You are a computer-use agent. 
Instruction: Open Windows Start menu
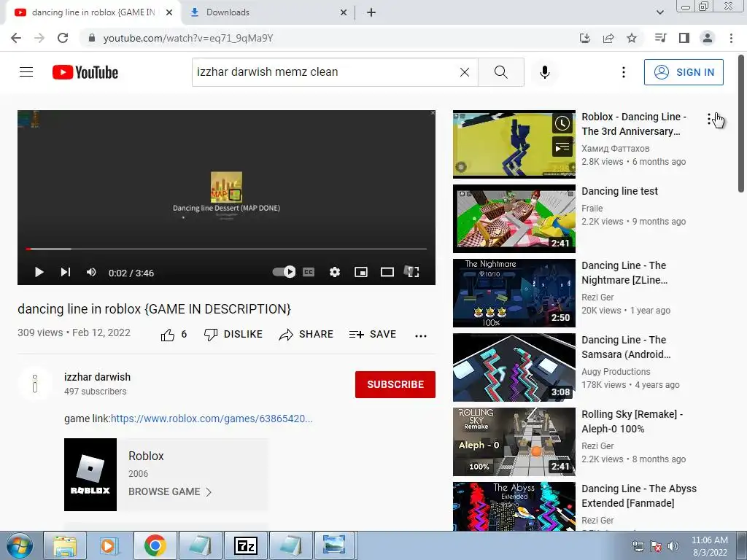[20, 545]
